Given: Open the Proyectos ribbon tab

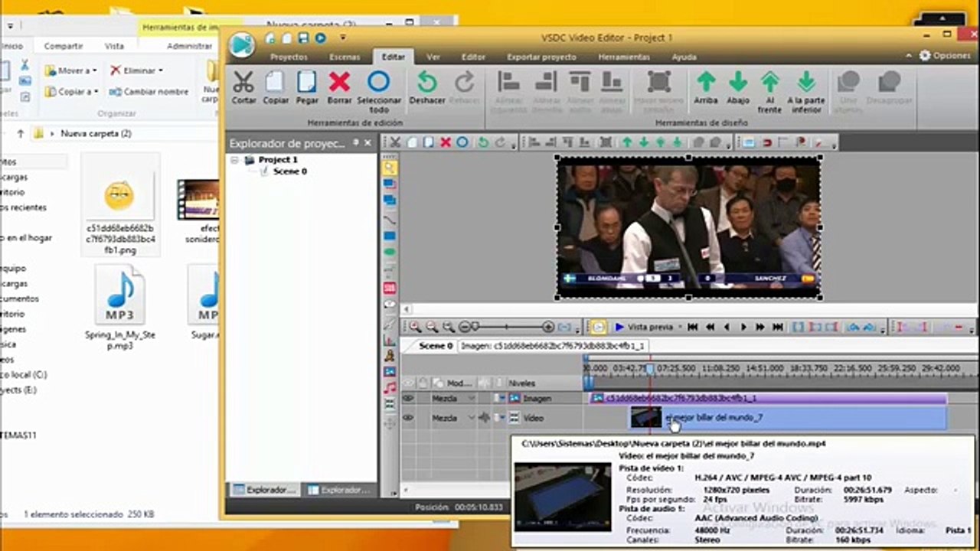Looking at the screenshot, I should 289,57.
